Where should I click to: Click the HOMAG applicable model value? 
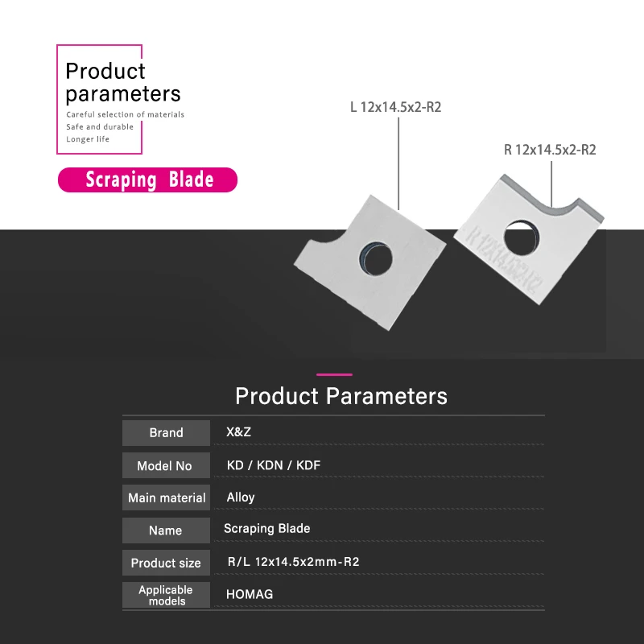coord(250,595)
